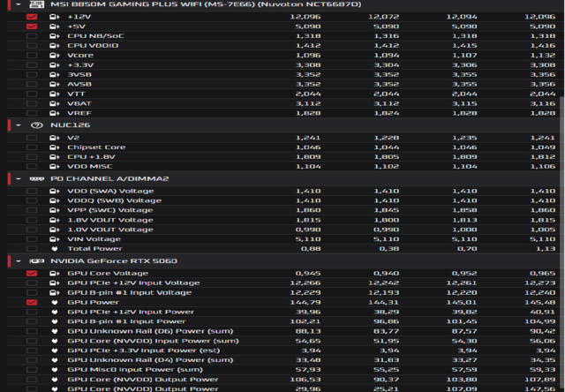Click the voltage icon on the CPU NB/SoC row
565x392 pixels.
(x=55, y=36)
